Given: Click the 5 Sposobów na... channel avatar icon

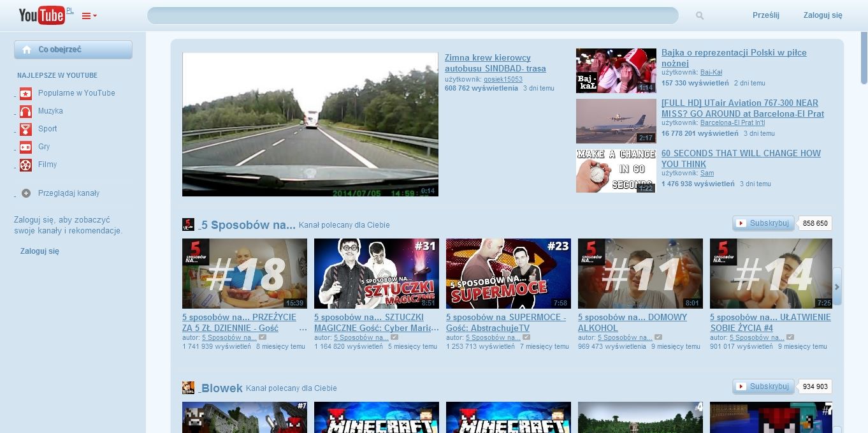Looking at the screenshot, I should [x=188, y=224].
